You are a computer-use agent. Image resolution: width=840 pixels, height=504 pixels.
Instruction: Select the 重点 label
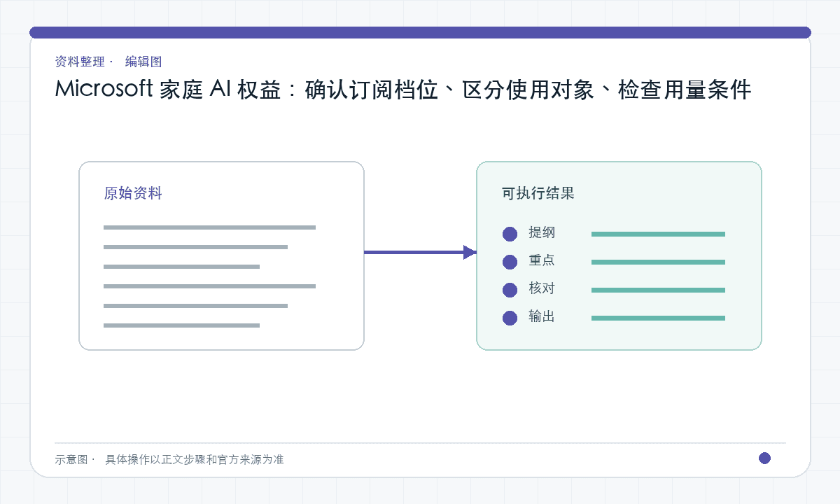542,260
